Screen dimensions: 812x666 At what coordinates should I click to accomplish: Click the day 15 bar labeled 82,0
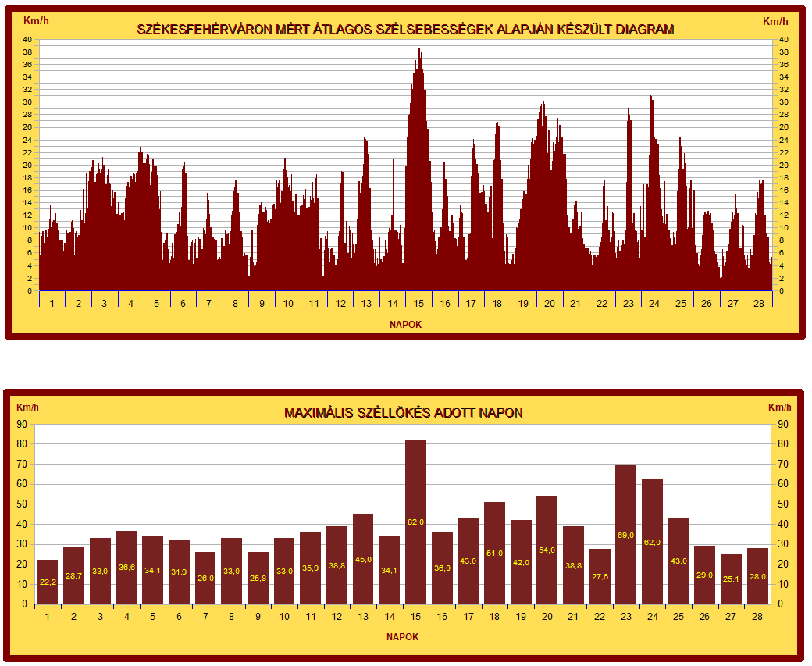pyautogui.click(x=415, y=522)
